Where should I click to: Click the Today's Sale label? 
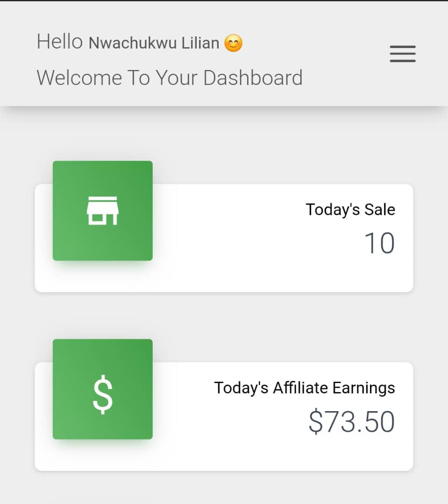(x=350, y=210)
